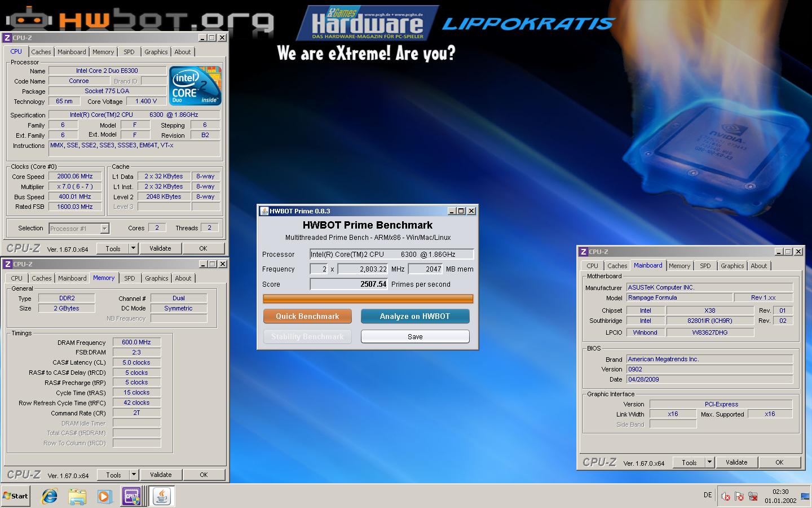Select the Multiplier value x 7.0 ( 6 - 7 )
Screen dimensions: 812x508
(75, 187)
